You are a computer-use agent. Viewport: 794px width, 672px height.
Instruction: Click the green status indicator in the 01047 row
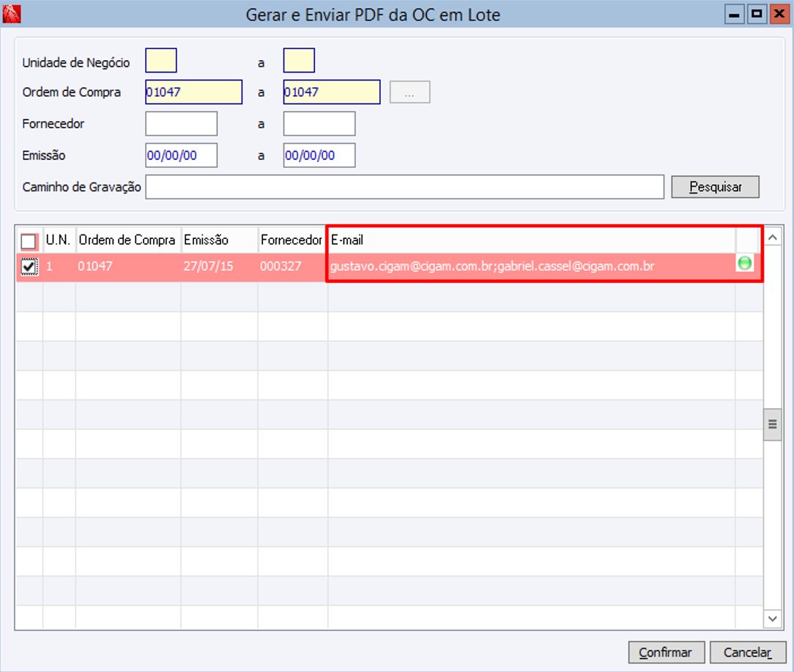(x=744, y=263)
